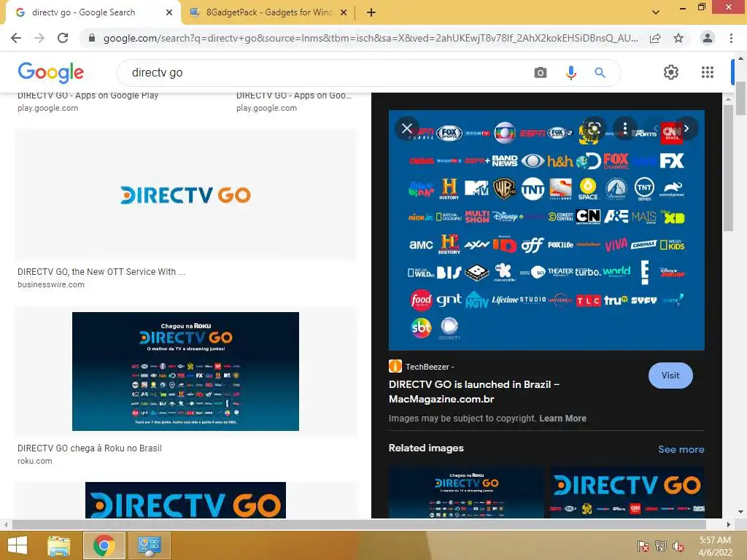View site security lock info
747x560 pixels.
coord(92,38)
